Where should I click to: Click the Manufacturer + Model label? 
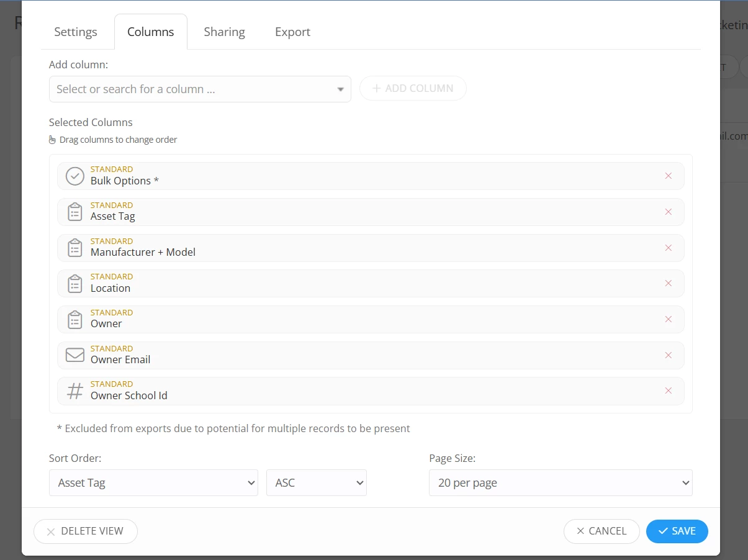click(143, 252)
